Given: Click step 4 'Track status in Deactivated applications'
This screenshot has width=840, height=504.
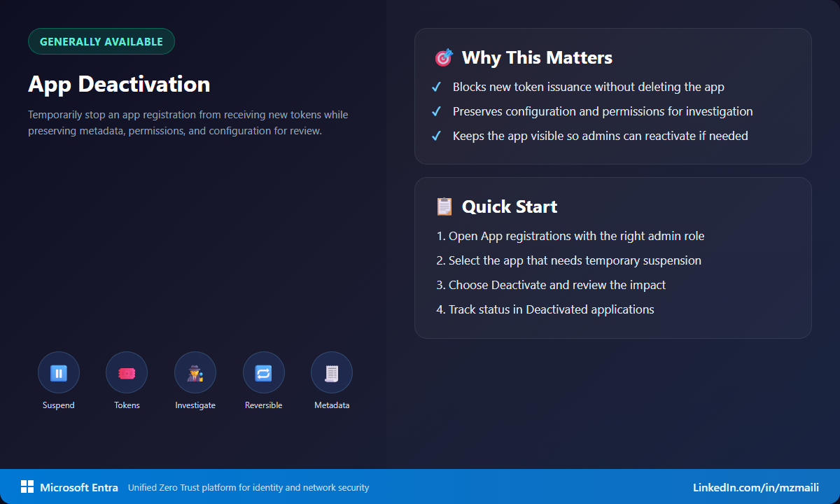Looking at the screenshot, I should pos(545,309).
